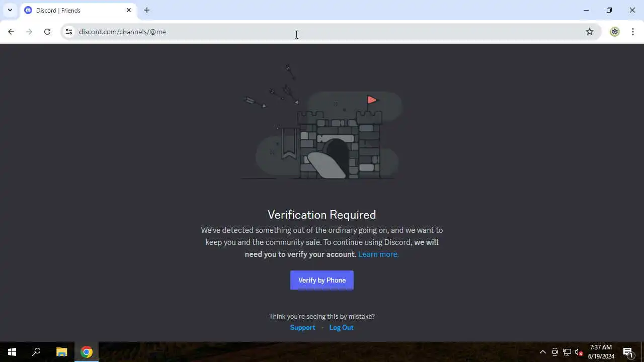Click the Verify by Phone button

322,280
